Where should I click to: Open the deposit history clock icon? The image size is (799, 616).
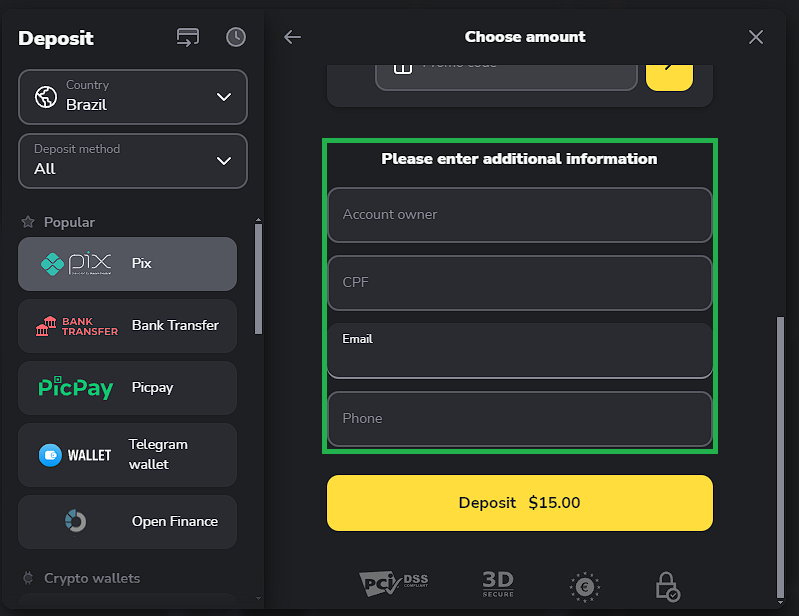coord(235,37)
